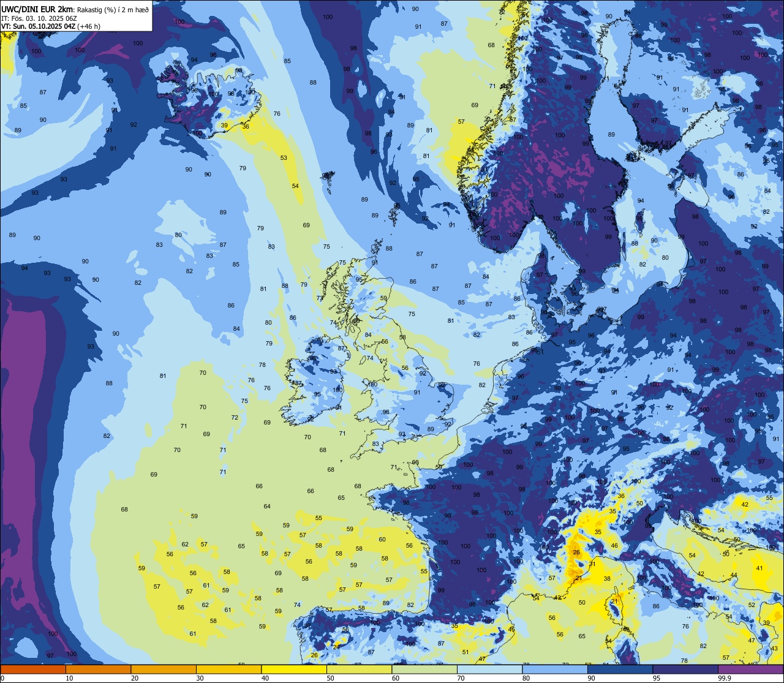Screen dimensions: 784x683
Task: Click the light blue 80–90 legend swatch
Action: [555, 669]
